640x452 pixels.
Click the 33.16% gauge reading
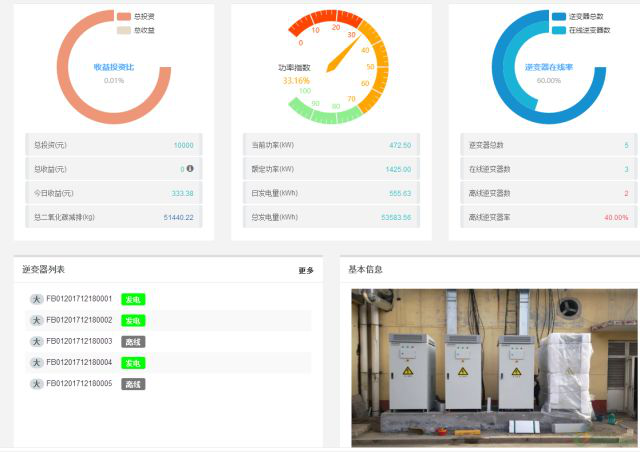[296, 80]
